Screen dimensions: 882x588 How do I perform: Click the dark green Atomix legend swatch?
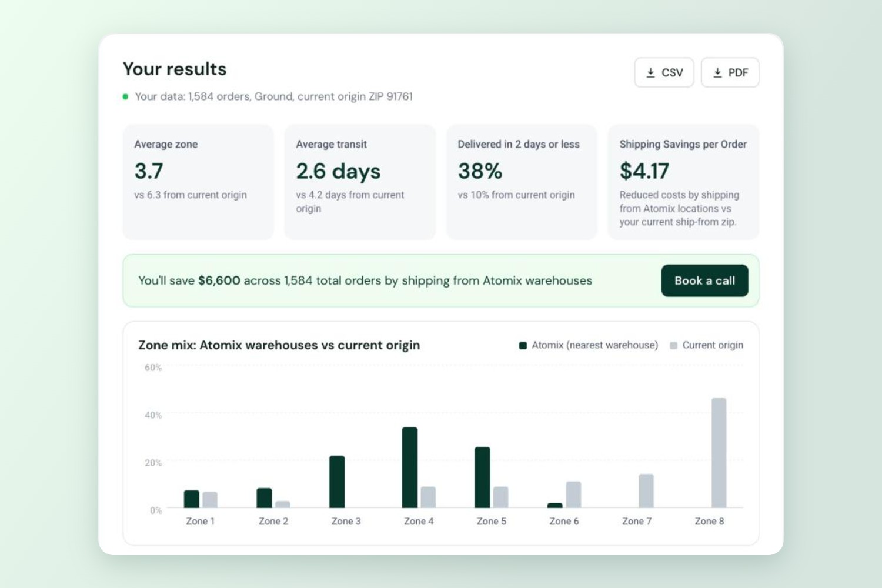click(x=523, y=345)
